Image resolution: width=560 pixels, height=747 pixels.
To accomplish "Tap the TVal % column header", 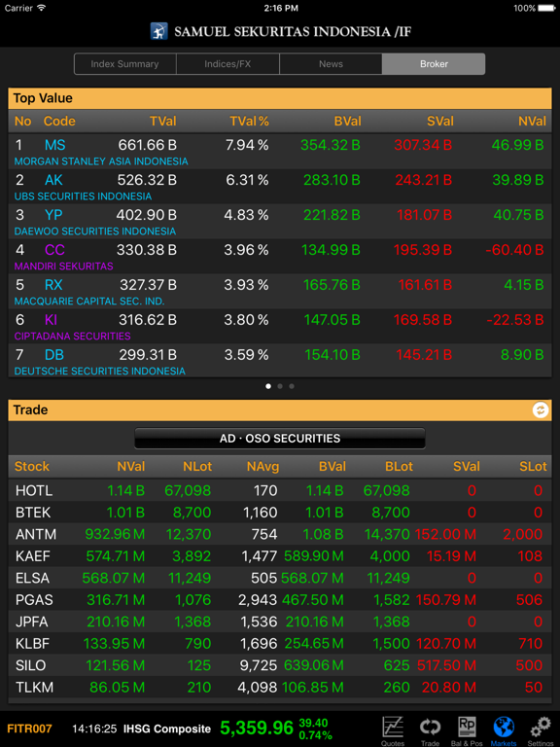I will click(250, 121).
